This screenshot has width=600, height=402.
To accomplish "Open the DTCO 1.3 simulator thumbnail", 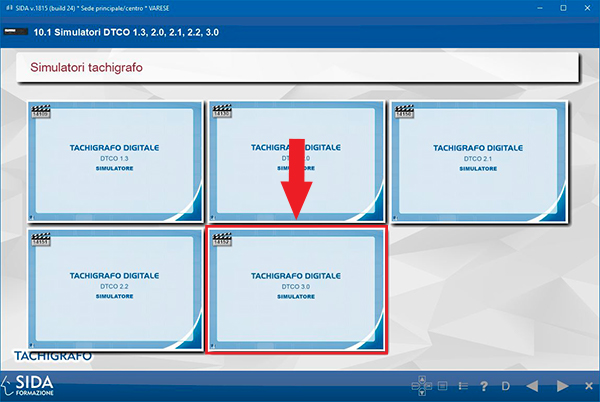I will [114, 160].
